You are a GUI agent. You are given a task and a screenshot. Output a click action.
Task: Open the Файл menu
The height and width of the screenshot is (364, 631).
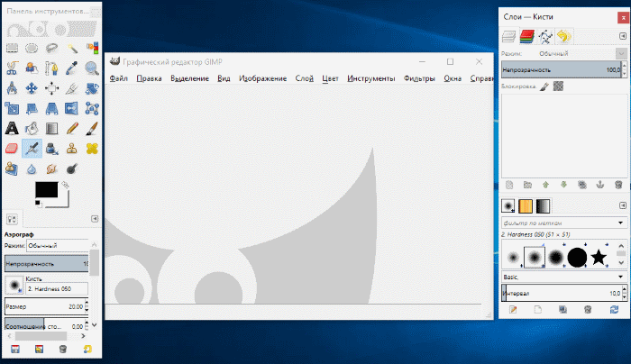118,78
